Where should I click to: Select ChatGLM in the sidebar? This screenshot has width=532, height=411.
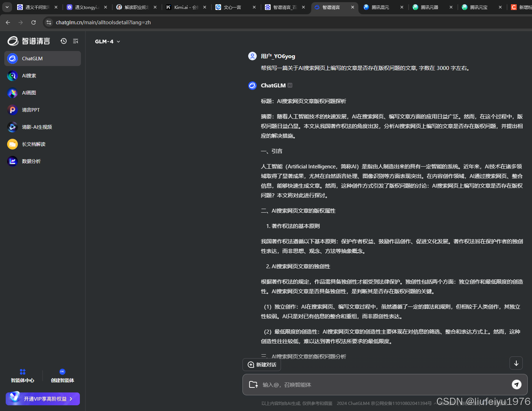point(42,59)
